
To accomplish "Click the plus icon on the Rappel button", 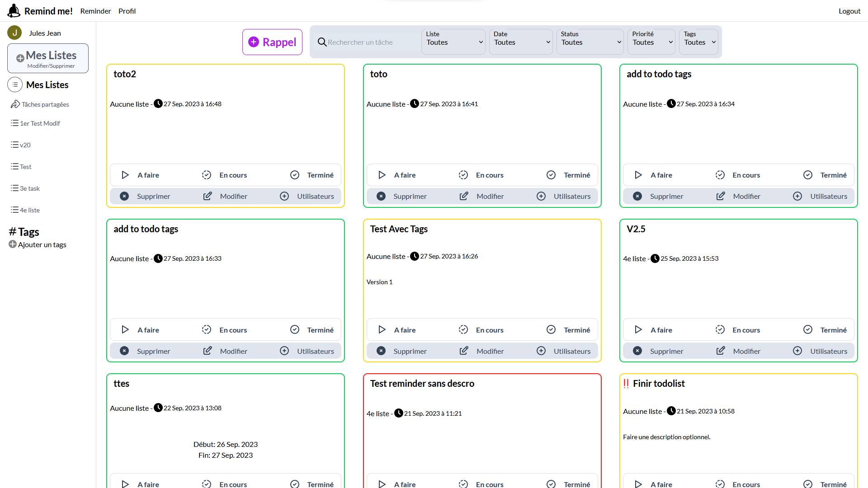I will (x=254, y=42).
